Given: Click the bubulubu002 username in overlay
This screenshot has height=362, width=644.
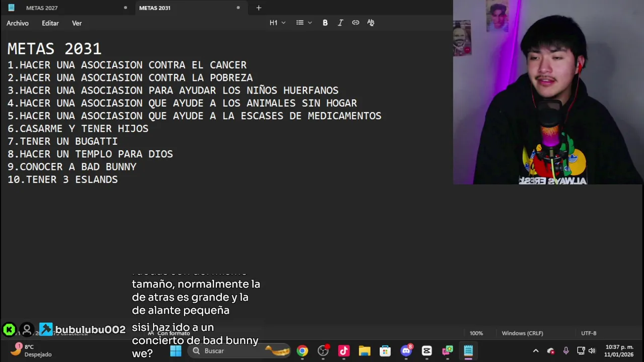Looking at the screenshot, I should click(x=90, y=330).
